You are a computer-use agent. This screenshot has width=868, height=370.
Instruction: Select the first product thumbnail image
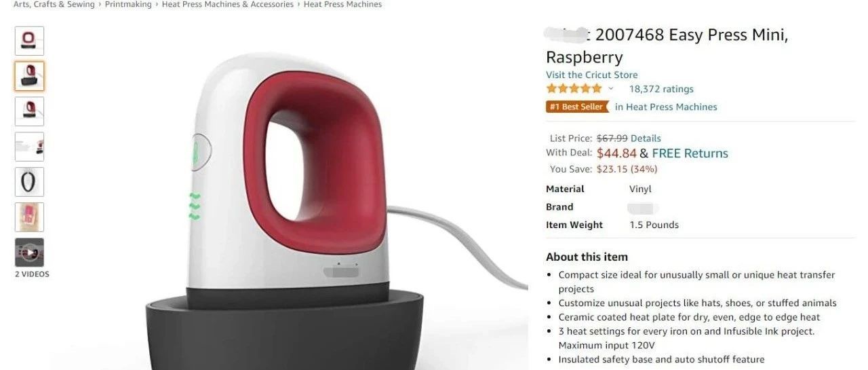pos(29,41)
